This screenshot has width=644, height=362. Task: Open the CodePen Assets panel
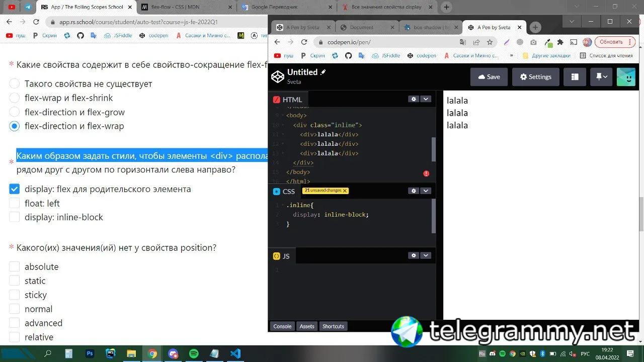tap(307, 326)
